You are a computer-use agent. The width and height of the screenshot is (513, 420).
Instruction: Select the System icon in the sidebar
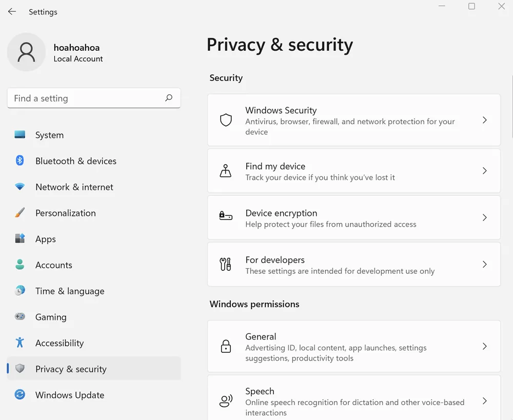(19, 135)
